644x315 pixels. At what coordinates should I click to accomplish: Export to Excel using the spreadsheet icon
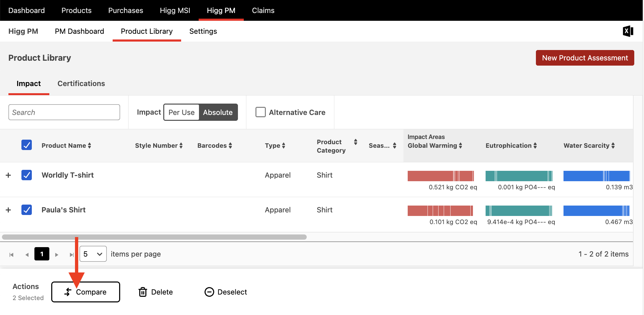(628, 31)
